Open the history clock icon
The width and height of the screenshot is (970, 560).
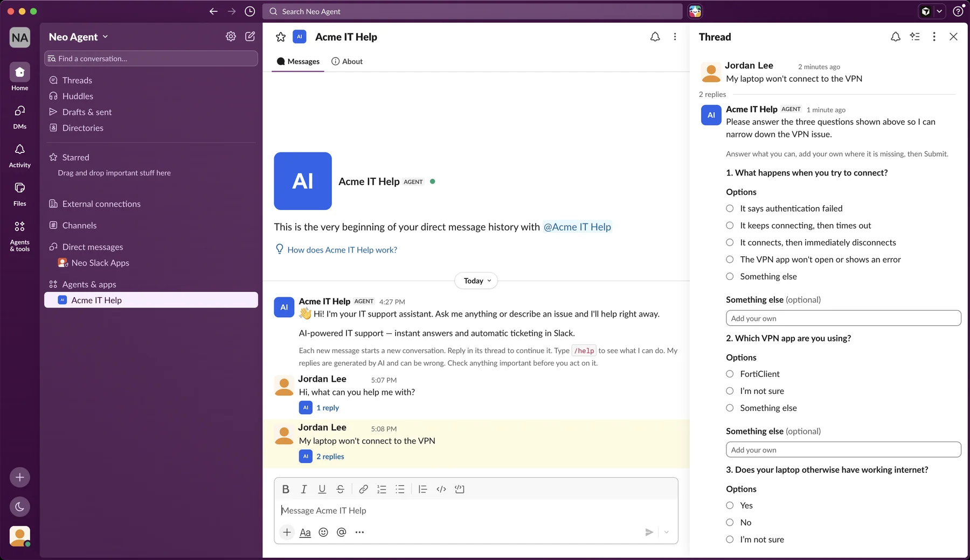(x=250, y=11)
